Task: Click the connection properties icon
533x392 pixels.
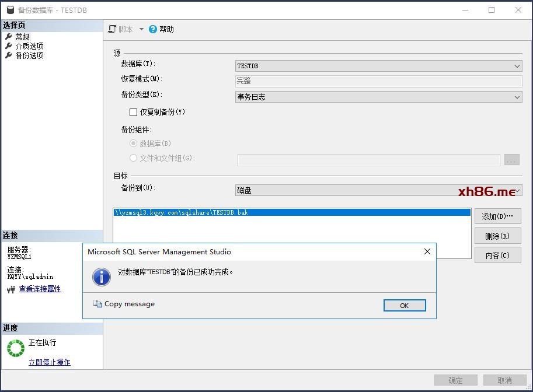Action: coord(11,289)
